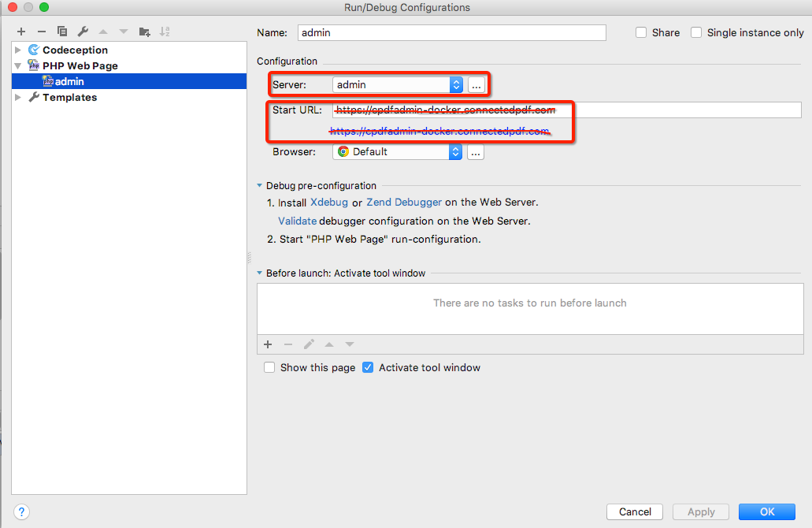Close the Run/Debug Configurations window
The image size is (812, 528).
(13, 7)
